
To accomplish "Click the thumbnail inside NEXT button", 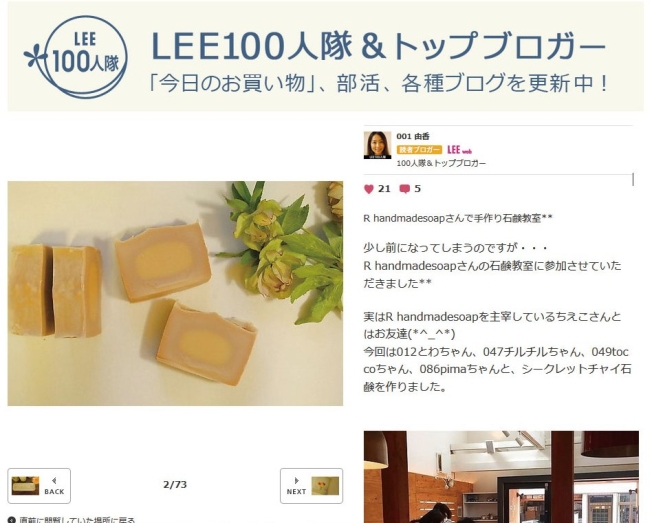I will (x=325, y=486).
